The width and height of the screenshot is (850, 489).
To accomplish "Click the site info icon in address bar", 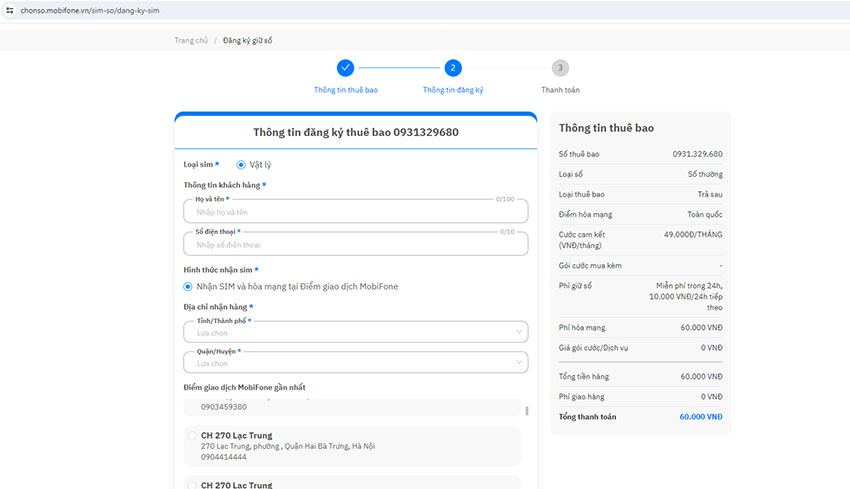I will pyautogui.click(x=10, y=10).
